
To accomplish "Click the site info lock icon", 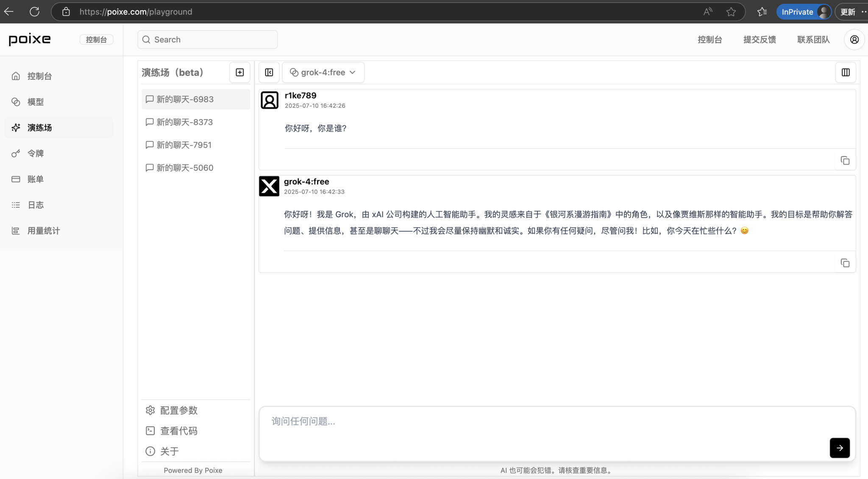I will point(66,11).
